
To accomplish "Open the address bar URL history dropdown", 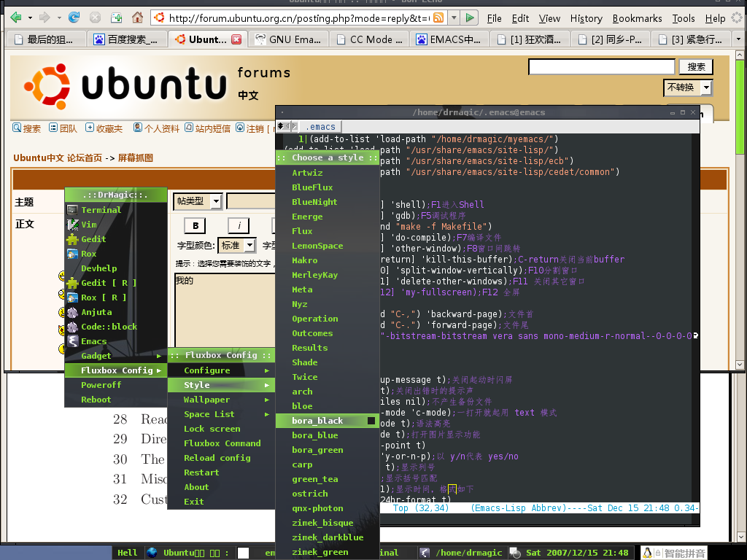I will 454,18.
